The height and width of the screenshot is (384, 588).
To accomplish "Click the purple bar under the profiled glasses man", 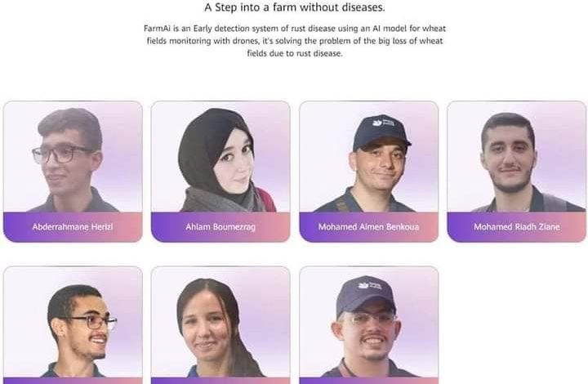I will point(73,381).
